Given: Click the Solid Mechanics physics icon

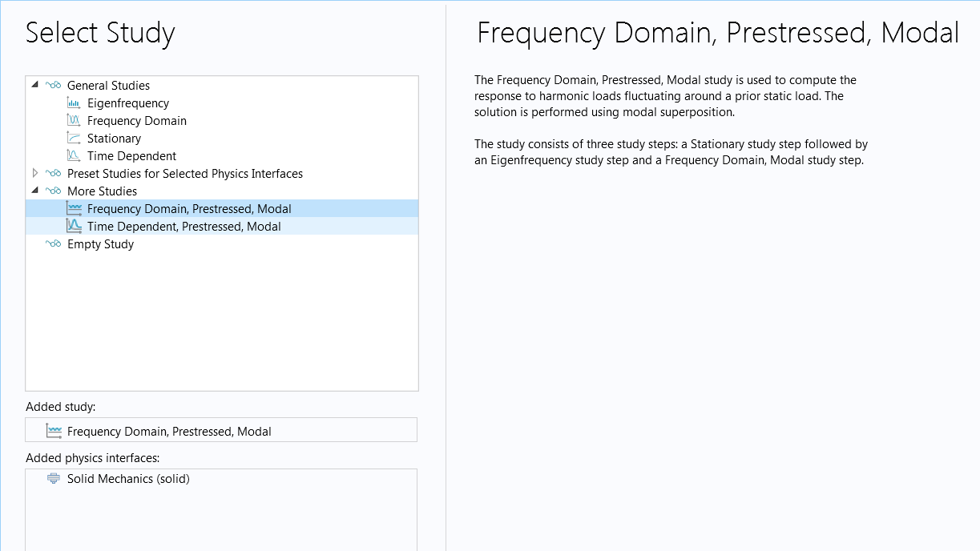Looking at the screenshot, I should coord(54,479).
